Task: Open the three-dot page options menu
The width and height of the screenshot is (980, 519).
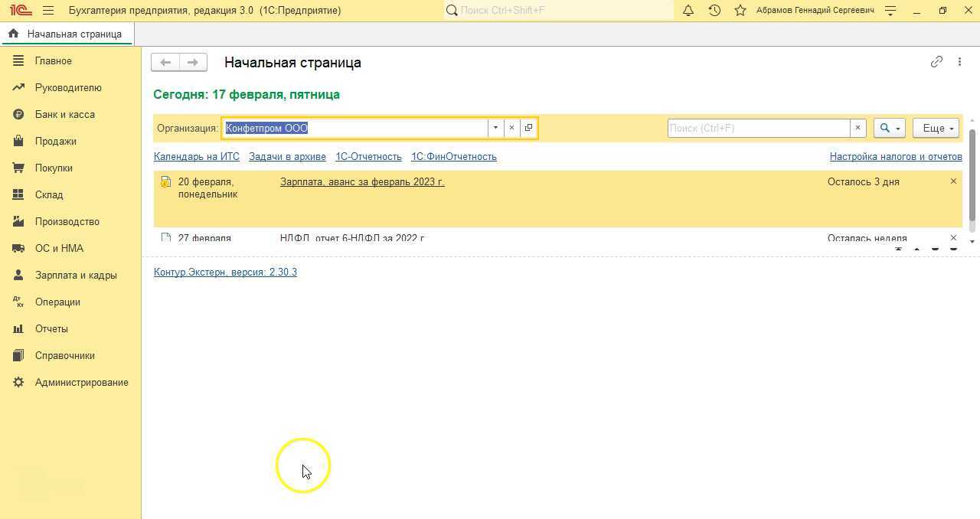Action: [x=959, y=62]
